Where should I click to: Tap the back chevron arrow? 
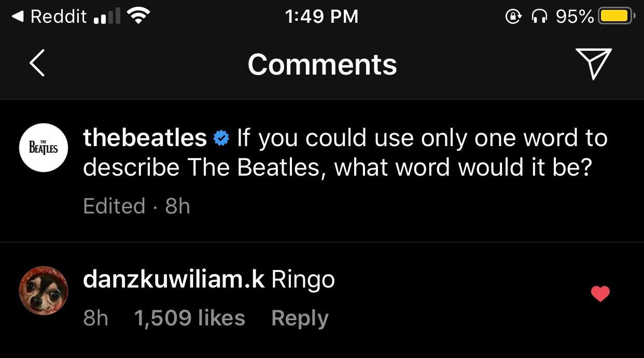click(x=37, y=63)
